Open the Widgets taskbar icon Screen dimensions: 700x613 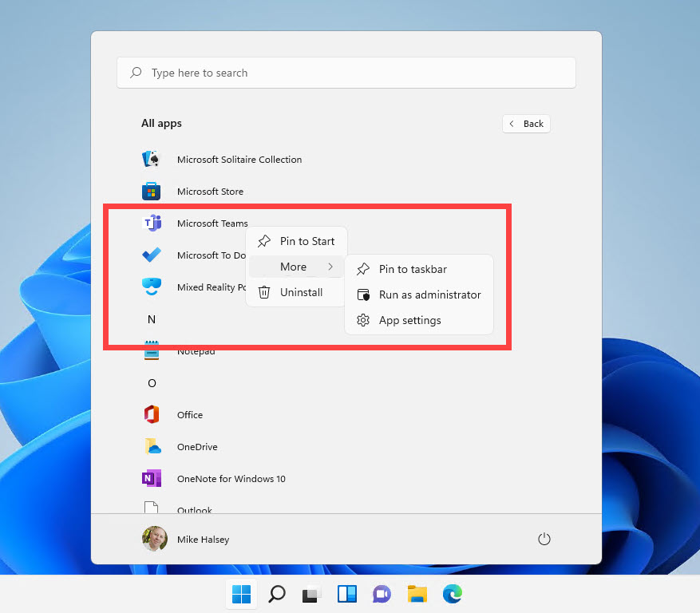[346, 594]
